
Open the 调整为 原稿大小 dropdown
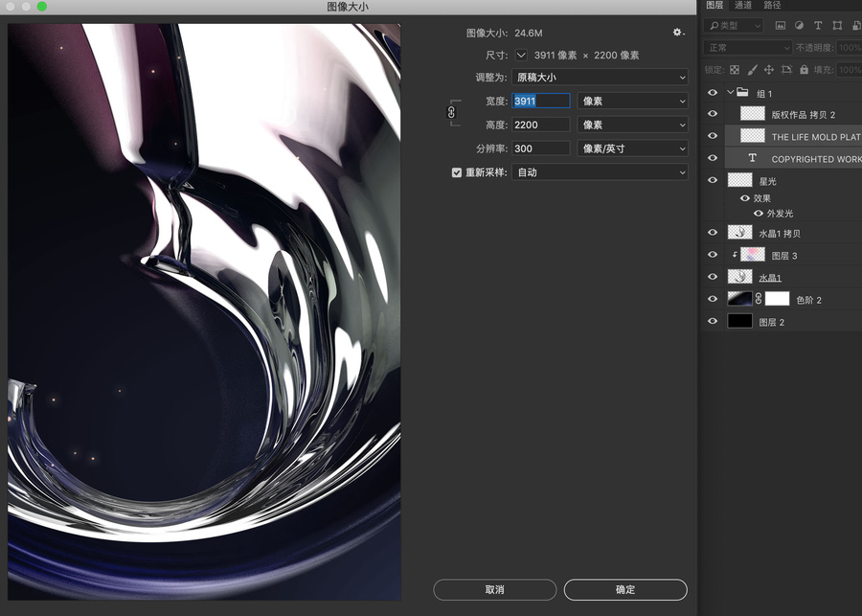pos(600,78)
